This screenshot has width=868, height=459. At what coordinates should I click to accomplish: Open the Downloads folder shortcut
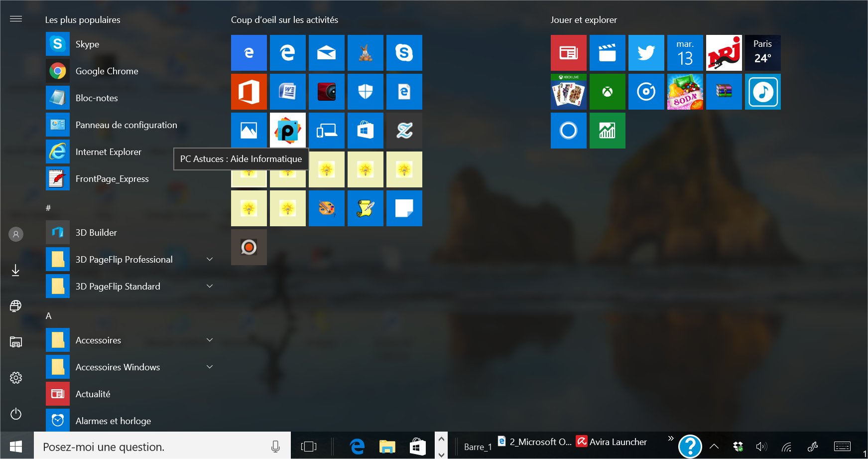(16, 270)
